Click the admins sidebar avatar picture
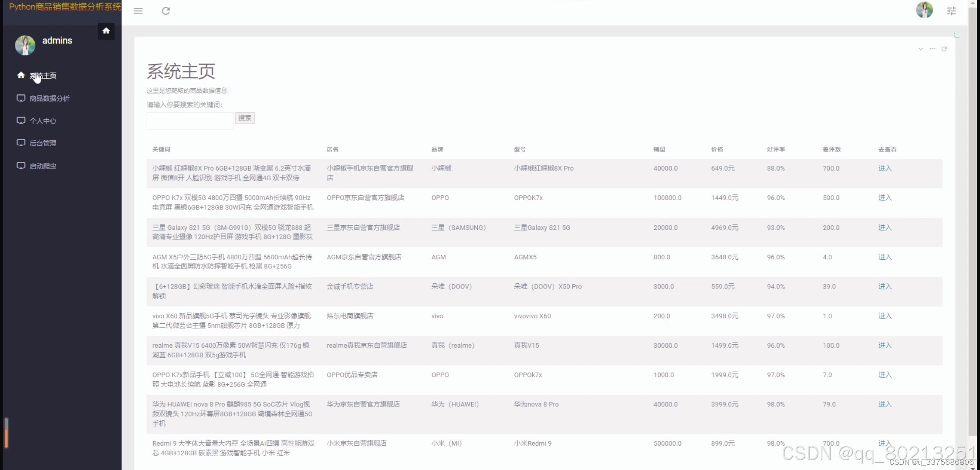Image resolution: width=980 pixels, height=470 pixels. (x=25, y=45)
